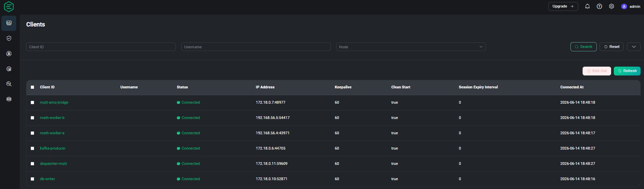Screen dimensions: 644x189
Task: Click the Upgrade button
Action: coord(563,6)
